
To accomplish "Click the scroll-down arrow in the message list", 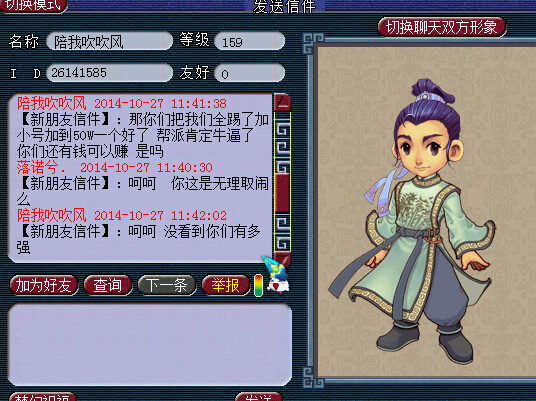I will click(x=284, y=260).
